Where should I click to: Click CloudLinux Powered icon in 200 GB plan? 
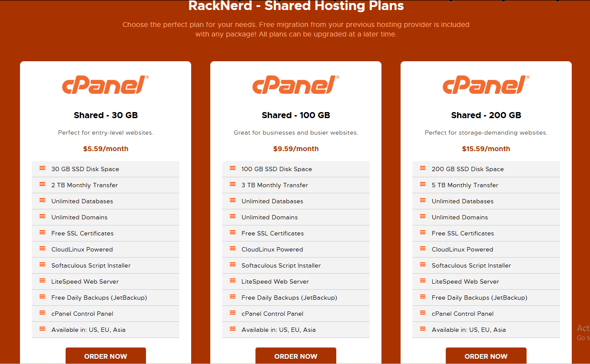click(423, 249)
